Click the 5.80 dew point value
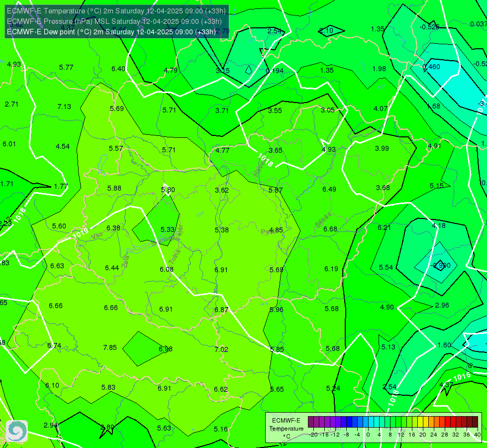Image resolution: width=487 pixels, height=448 pixels. click(168, 190)
